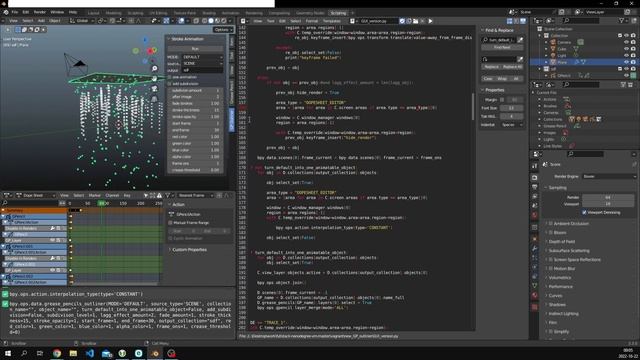This screenshot has height=360, width=640.
Task: Enable the Motion Blur checkbox
Action: [551, 269]
